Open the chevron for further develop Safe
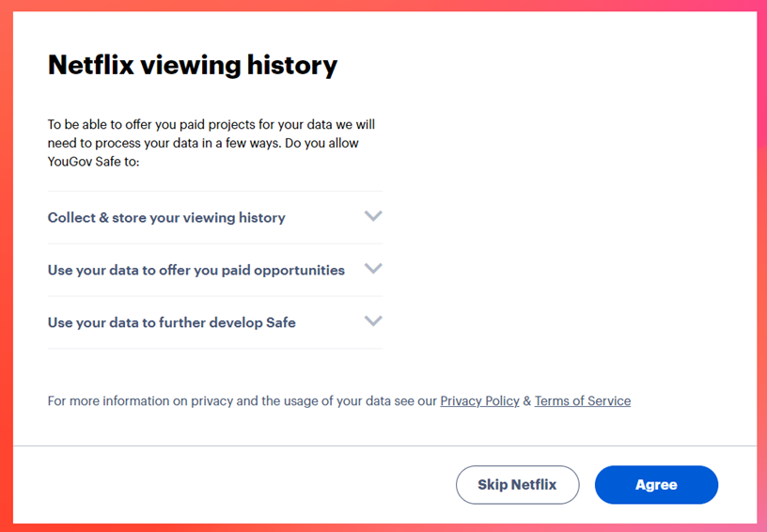Screen dimensions: 767x532 click(373, 321)
